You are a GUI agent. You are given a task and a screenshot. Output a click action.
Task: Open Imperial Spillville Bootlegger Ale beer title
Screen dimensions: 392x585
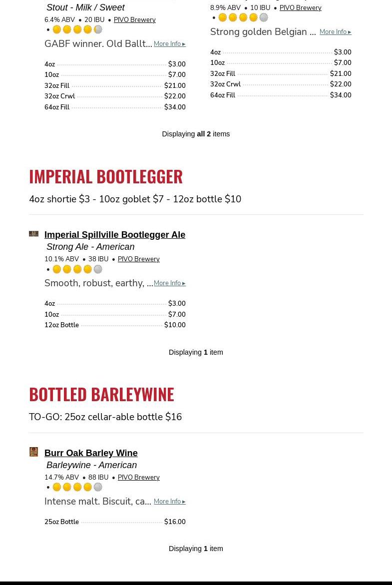(115, 235)
